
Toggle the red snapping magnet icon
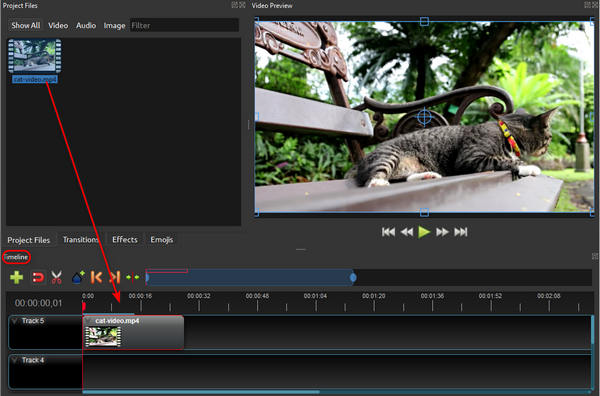tap(38, 277)
